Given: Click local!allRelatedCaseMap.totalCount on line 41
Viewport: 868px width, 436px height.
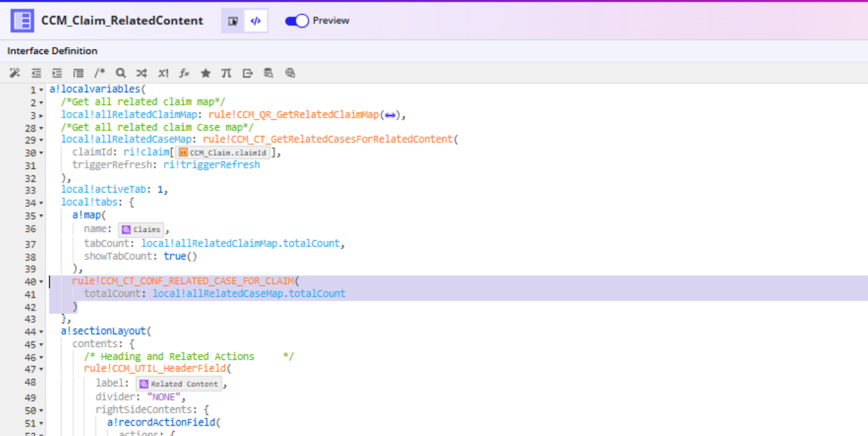Looking at the screenshot, I should tap(249, 294).
